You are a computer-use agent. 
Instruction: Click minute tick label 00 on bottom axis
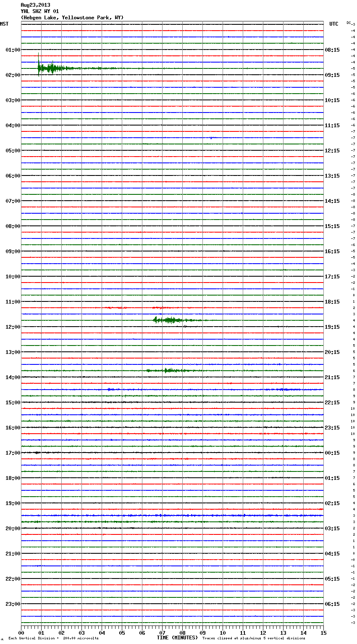(21, 633)
